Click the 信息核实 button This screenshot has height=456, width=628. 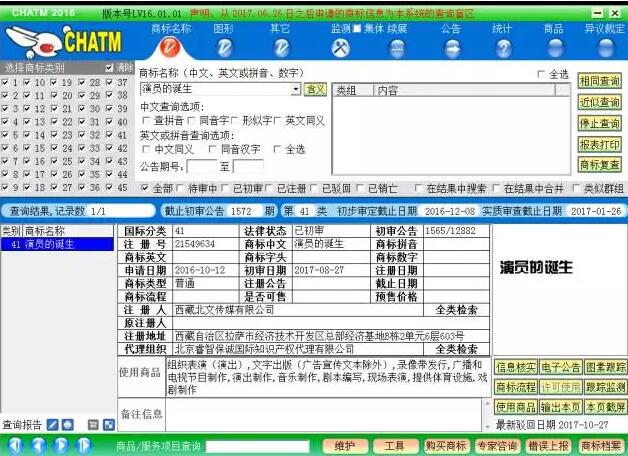515,367
